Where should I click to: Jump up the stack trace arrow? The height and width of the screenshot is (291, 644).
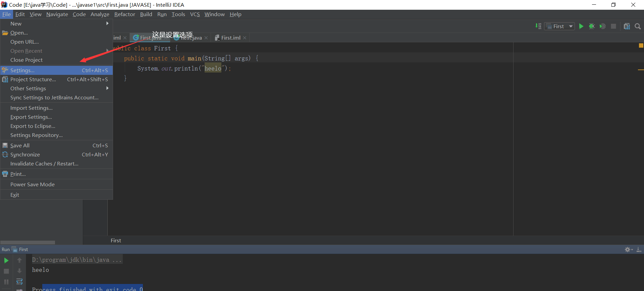[x=19, y=260]
